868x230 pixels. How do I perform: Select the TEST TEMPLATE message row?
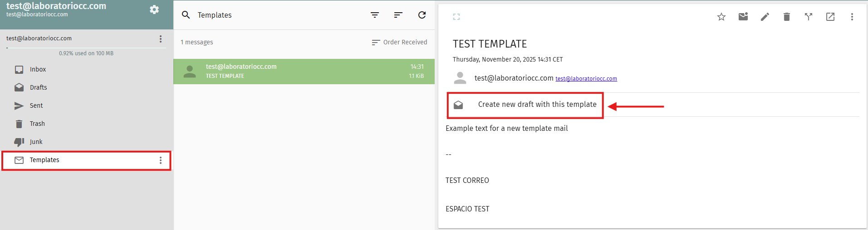click(x=304, y=72)
